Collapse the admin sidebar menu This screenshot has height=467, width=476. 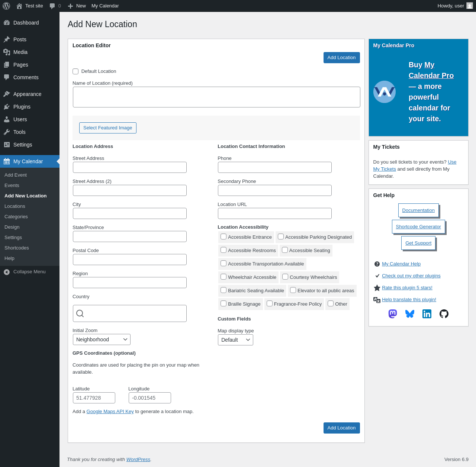(x=25, y=272)
